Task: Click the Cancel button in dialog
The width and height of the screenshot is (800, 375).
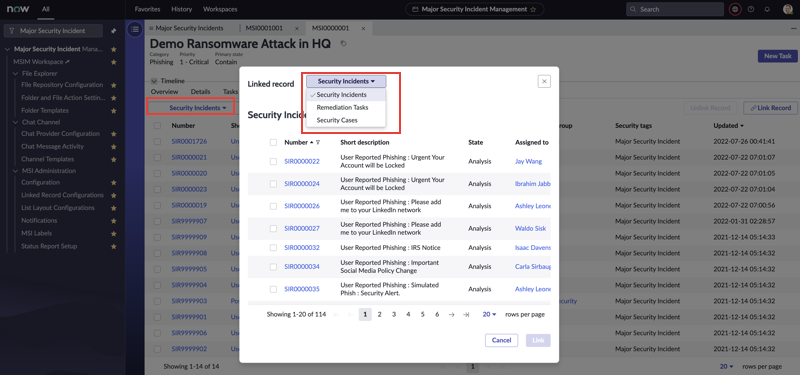Action: pos(502,340)
